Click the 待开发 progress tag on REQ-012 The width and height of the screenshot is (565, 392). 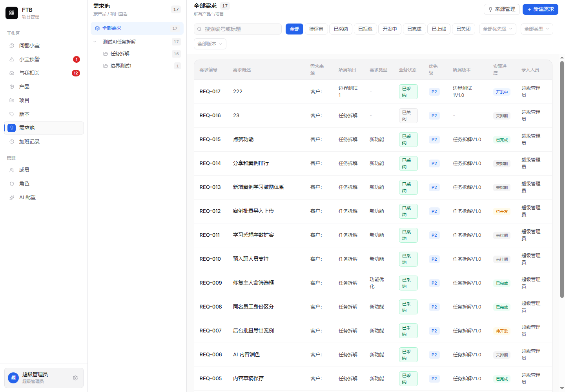click(x=502, y=212)
